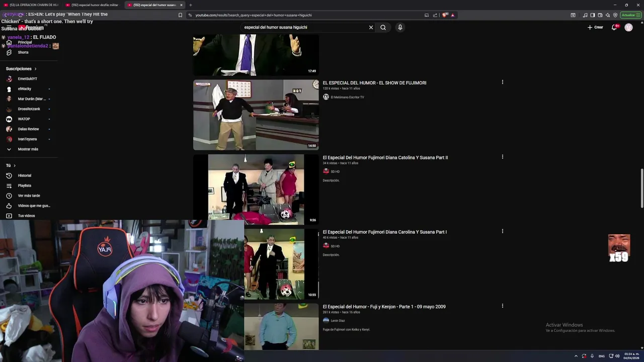Open El Melómano Escritor TV channel
Image resolution: width=644 pixels, height=362 pixels.
347,97
